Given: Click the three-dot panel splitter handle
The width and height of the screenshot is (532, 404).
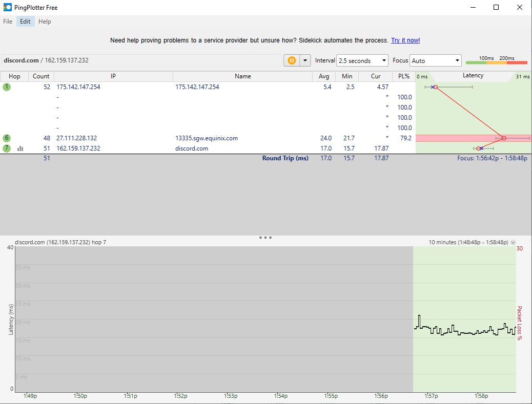Looking at the screenshot, I should pos(265,238).
